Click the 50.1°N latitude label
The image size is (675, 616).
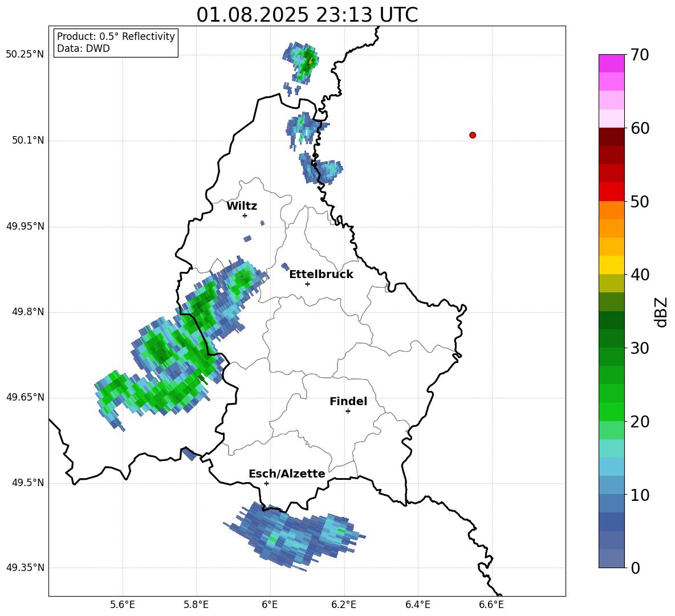28,140
